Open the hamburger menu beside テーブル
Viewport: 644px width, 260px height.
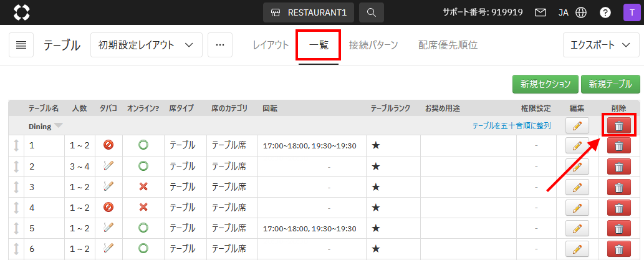(21, 45)
